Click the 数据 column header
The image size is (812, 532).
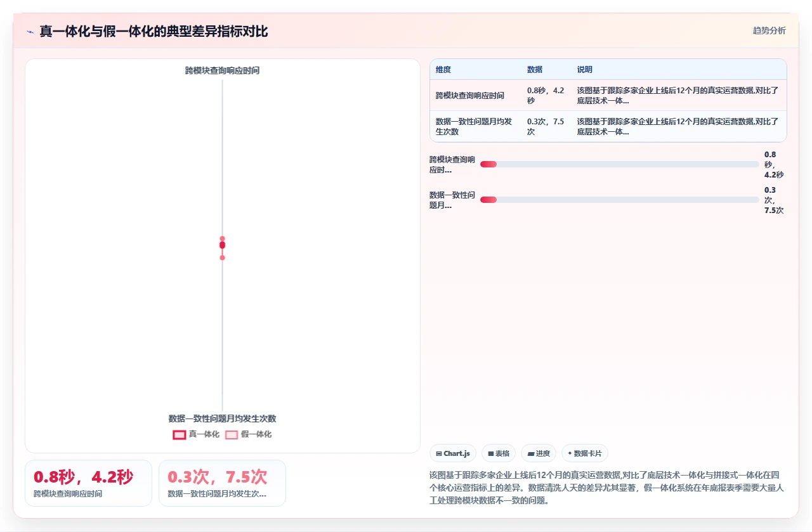pyautogui.click(x=535, y=70)
